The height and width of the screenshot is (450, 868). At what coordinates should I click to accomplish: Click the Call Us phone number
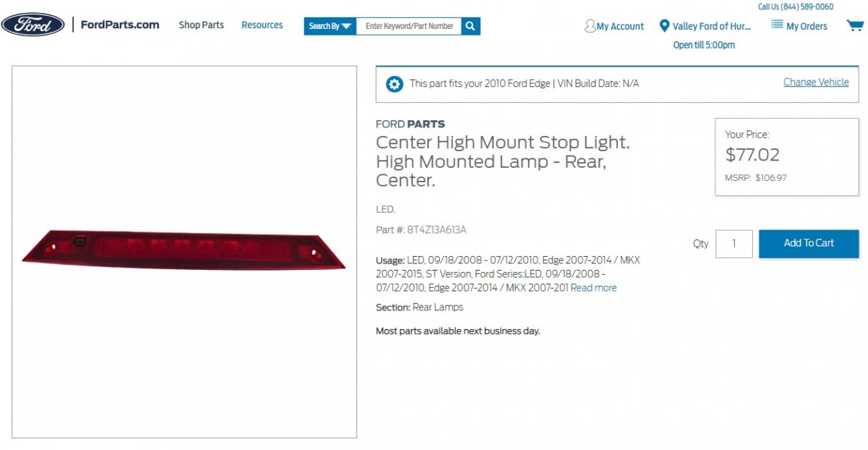pyautogui.click(x=796, y=7)
